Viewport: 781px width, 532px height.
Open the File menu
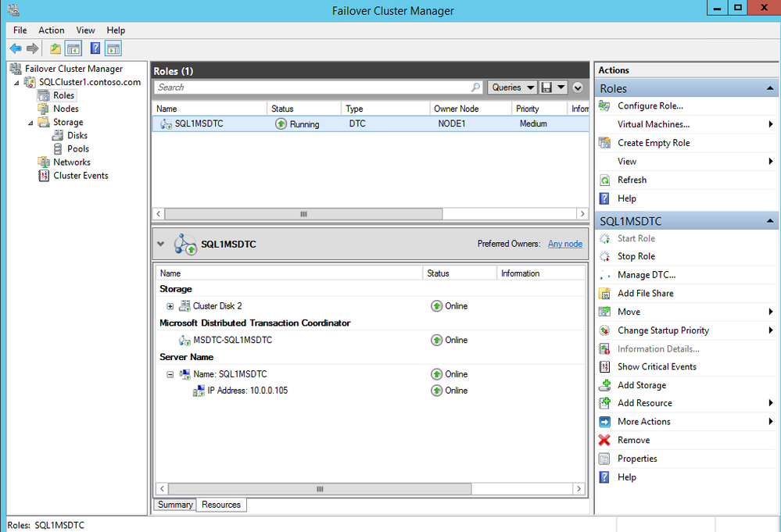[20, 30]
